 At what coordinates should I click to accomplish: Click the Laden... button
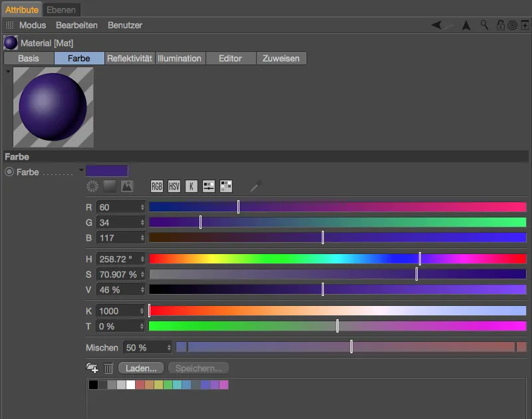141,368
